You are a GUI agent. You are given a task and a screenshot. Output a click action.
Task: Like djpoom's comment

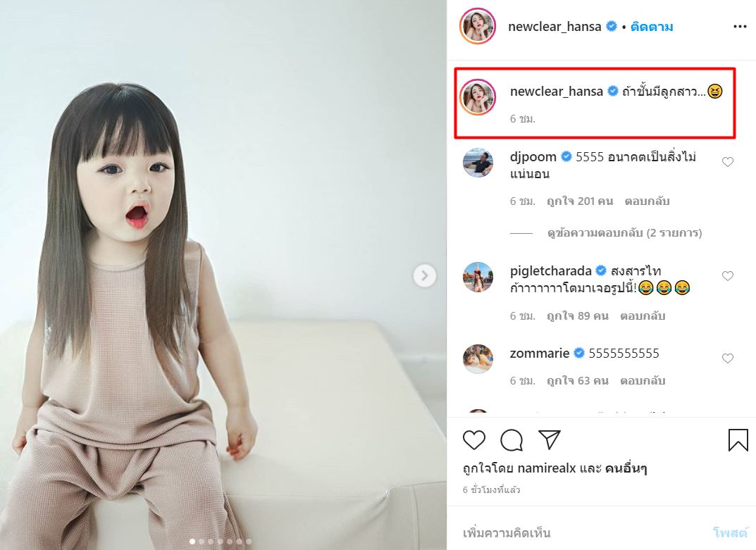pos(728,162)
